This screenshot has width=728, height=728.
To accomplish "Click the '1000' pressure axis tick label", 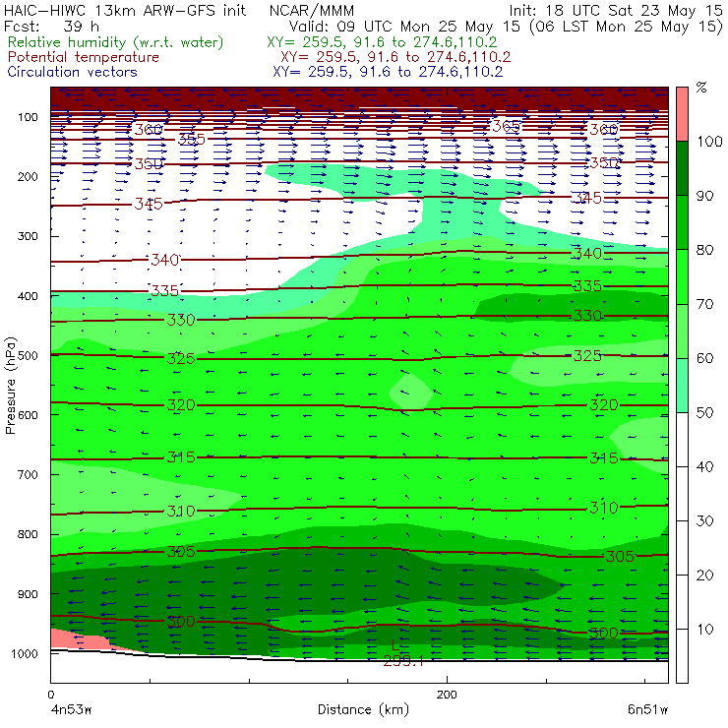I will click(x=25, y=653).
